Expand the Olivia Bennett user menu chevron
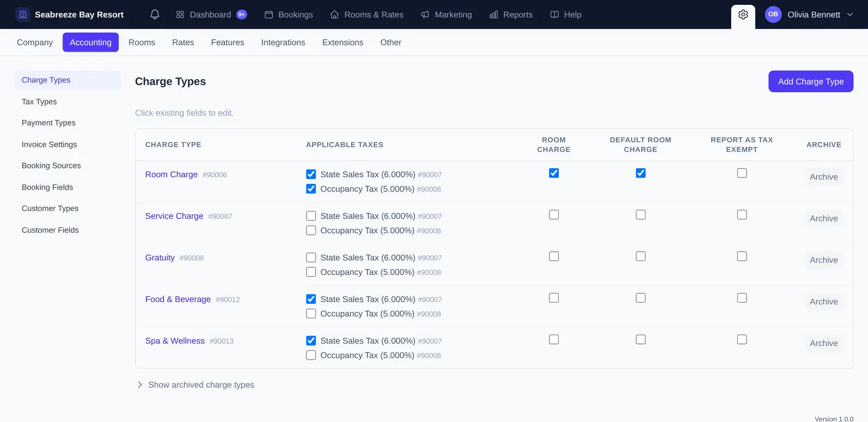Screen dimensions: 868x422 850,15
